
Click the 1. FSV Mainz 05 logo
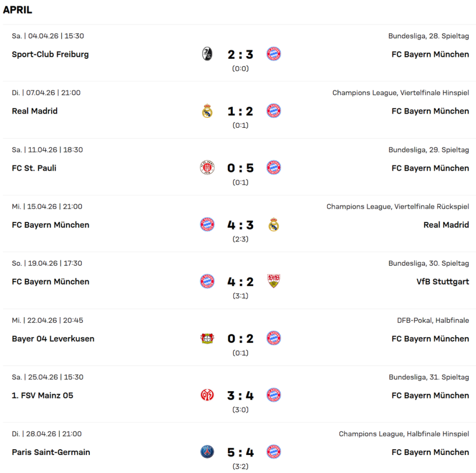tap(207, 395)
